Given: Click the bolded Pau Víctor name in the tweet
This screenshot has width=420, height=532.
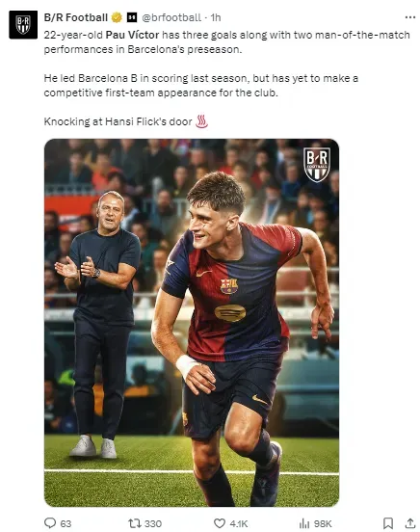Looking at the screenshot, I should point(132,35).
